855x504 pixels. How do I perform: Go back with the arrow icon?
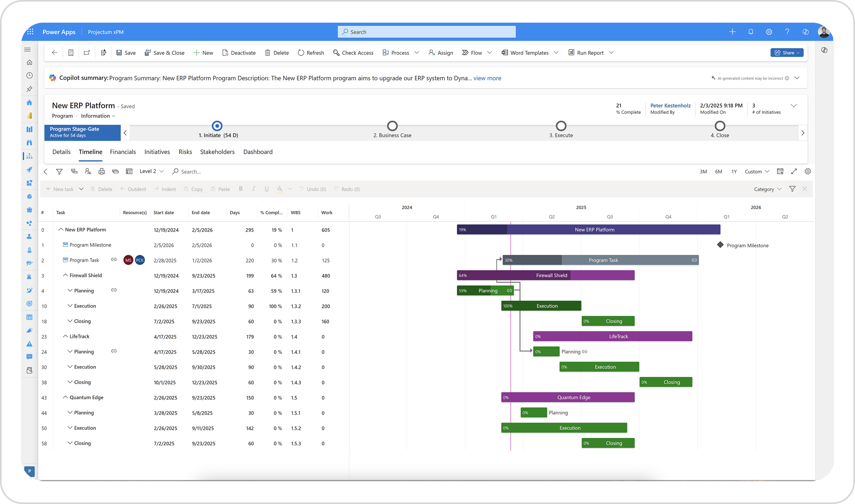(x=55, y=52)
